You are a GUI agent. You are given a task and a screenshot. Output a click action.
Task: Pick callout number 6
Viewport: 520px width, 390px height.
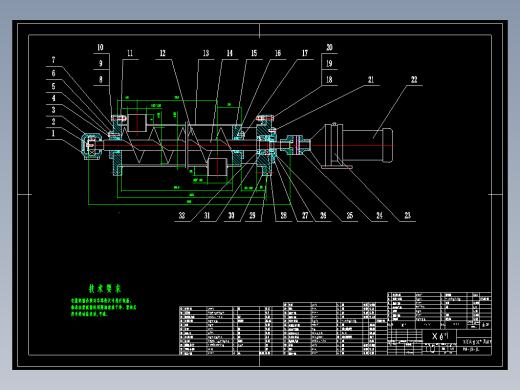(x=53, y=73)
